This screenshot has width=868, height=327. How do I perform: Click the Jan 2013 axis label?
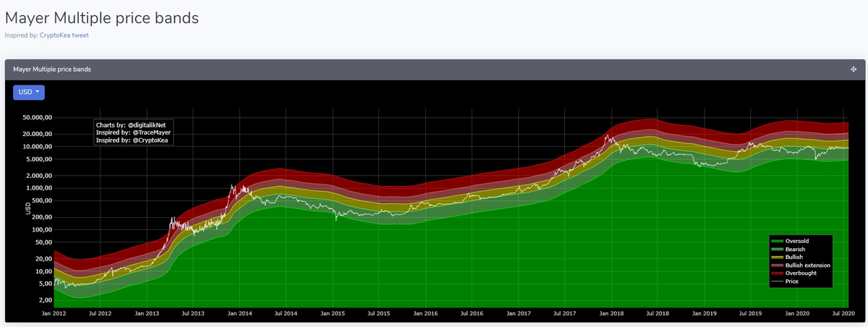coord(146,313)
